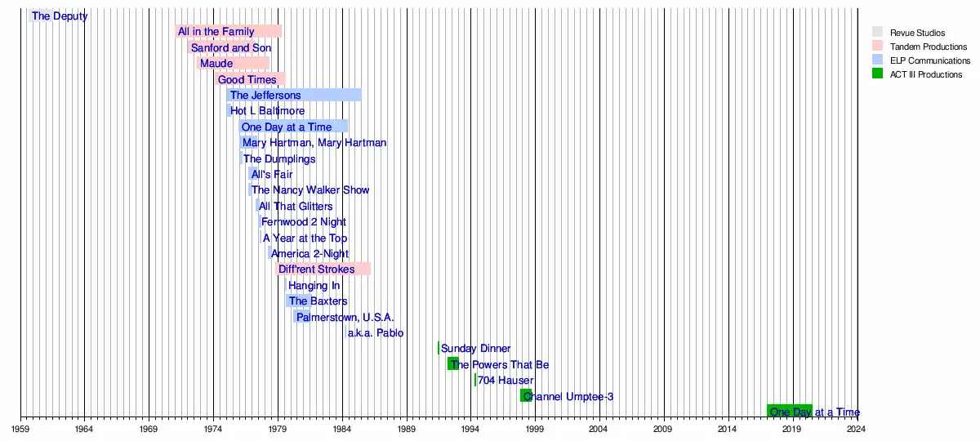Open the Diff'rent Strokes link
Viewport: 980px width, 441px height.
pyautogui.click(x=316, y=269)
